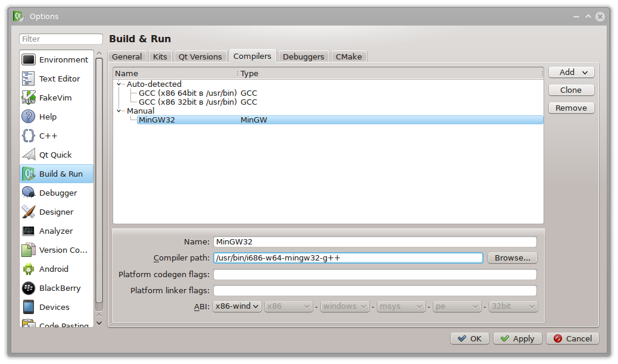The width and height of the screenshot is (618, 364).
Task: Click the Platform codegen flags field
Action: 374,275
